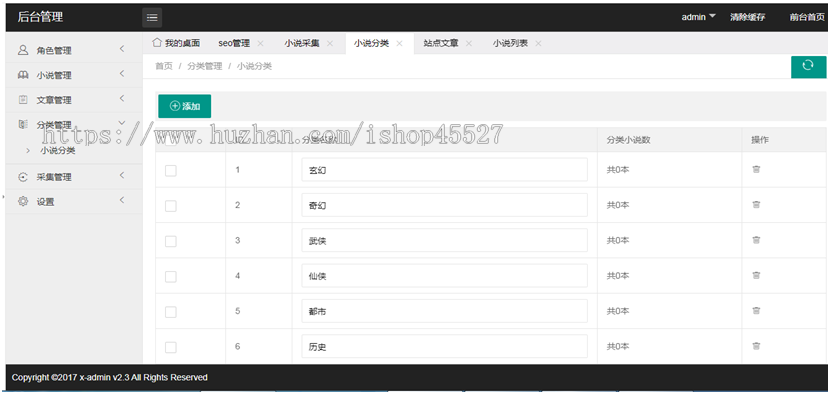Delete the 奇幻 category row
The width and height of the screenshot is (830, 394).
(x=756, y=204)
